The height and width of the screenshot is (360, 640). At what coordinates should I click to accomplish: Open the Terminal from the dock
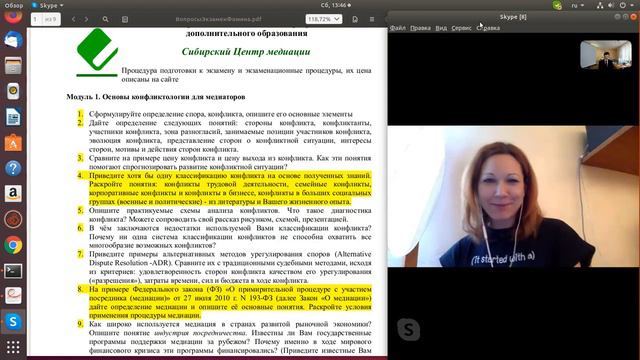13,271
